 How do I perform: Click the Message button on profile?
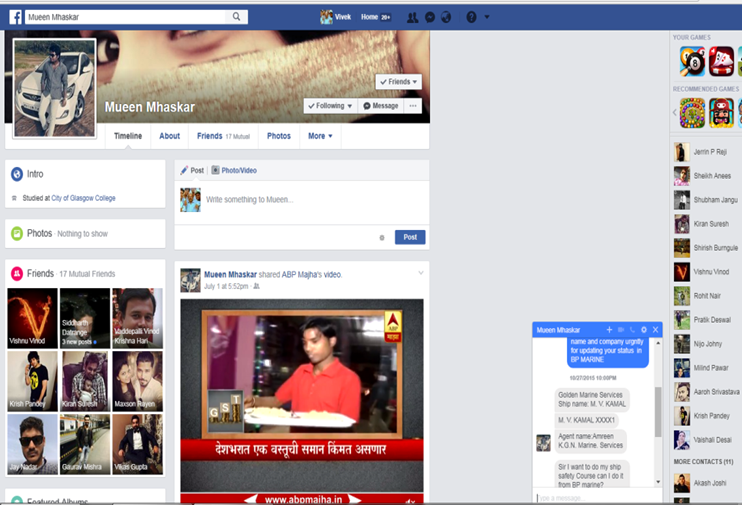coord(380,106)
